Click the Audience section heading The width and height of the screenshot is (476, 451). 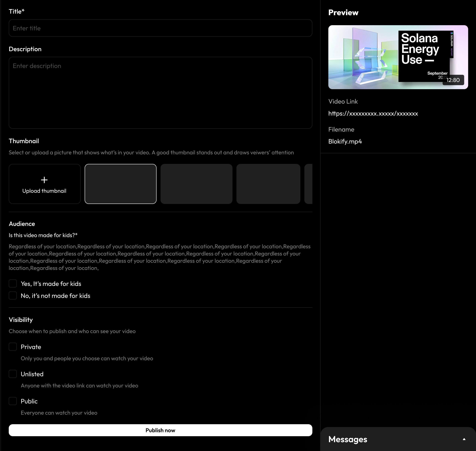(22, 224)
